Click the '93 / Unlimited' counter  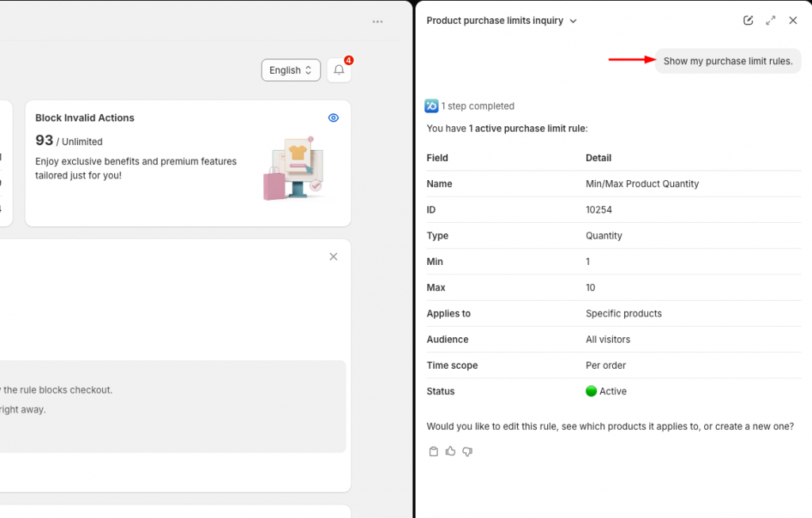(69, 140)
